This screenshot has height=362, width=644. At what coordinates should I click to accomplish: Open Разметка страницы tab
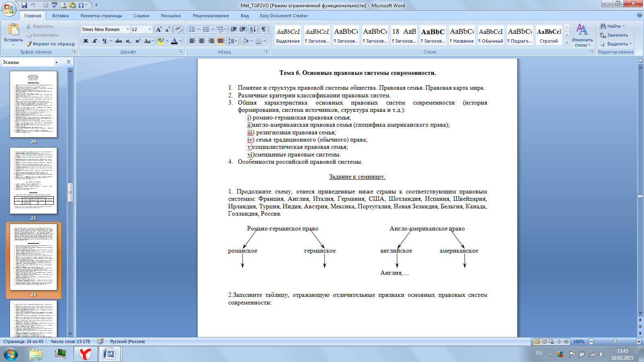pos(101,16)
